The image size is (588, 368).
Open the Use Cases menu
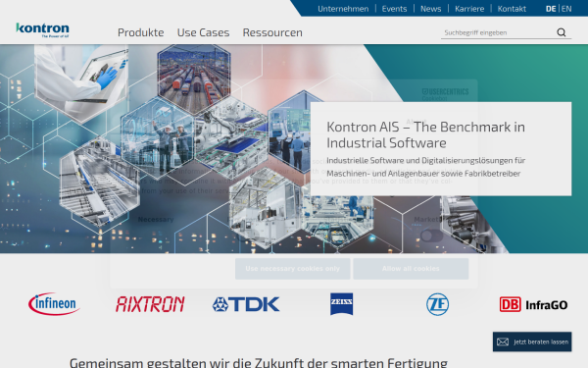(x=203, y=32)
